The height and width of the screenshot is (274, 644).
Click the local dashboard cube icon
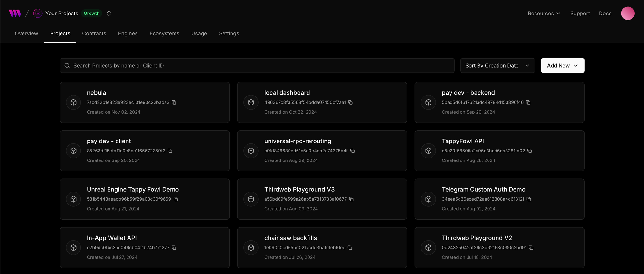(x=251, y=102)
